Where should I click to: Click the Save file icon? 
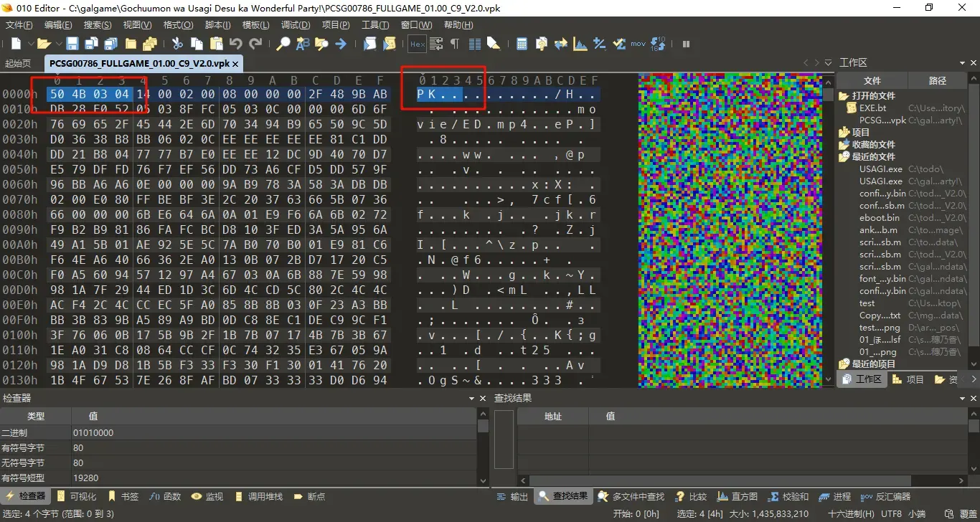pos(72,44)
